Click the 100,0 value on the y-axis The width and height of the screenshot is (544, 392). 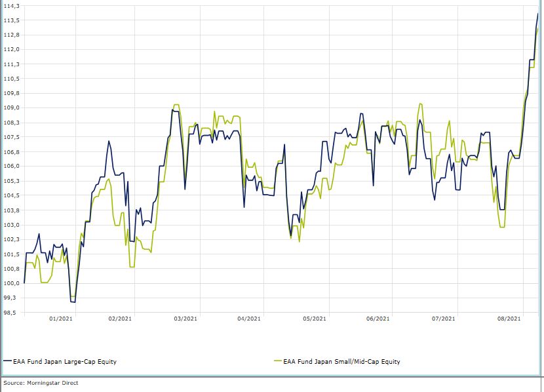(x=12, y=283)
